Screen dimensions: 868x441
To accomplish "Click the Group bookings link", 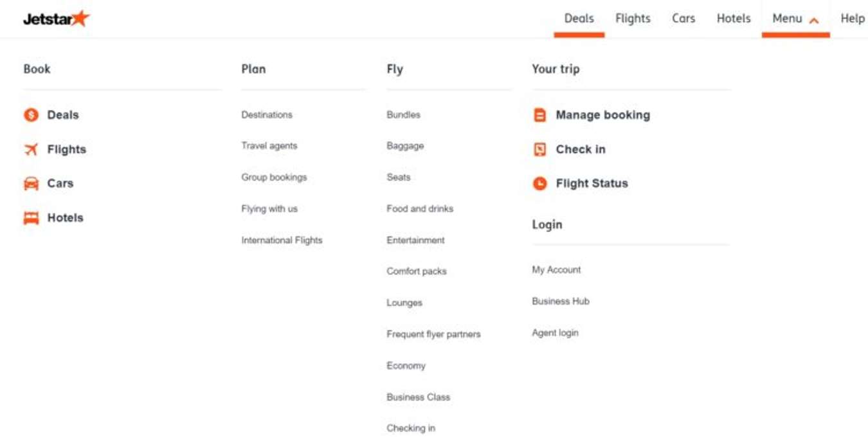I will pyautogui.click(x=273, y=177).
